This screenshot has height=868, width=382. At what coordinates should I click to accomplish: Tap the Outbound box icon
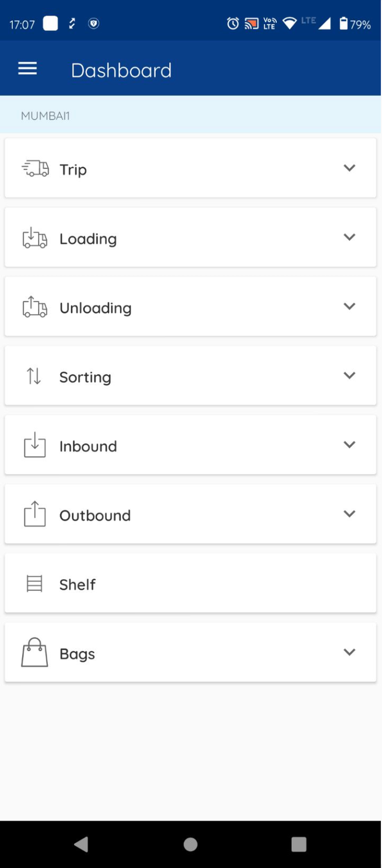pos(35,514)
